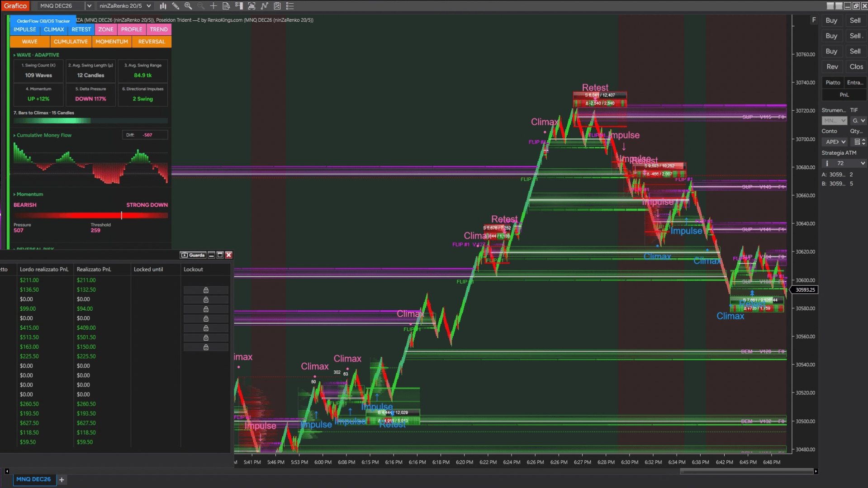The width and height of the screenshot is (868, 488).
Task: Click the zoom in magnifier icon
Action: click(x=188, y=6)
